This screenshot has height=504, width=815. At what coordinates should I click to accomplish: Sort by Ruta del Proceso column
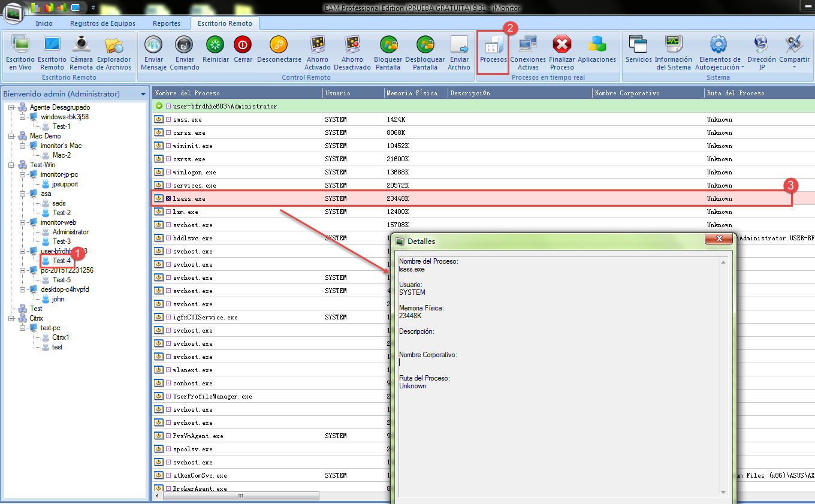[759, 93]
